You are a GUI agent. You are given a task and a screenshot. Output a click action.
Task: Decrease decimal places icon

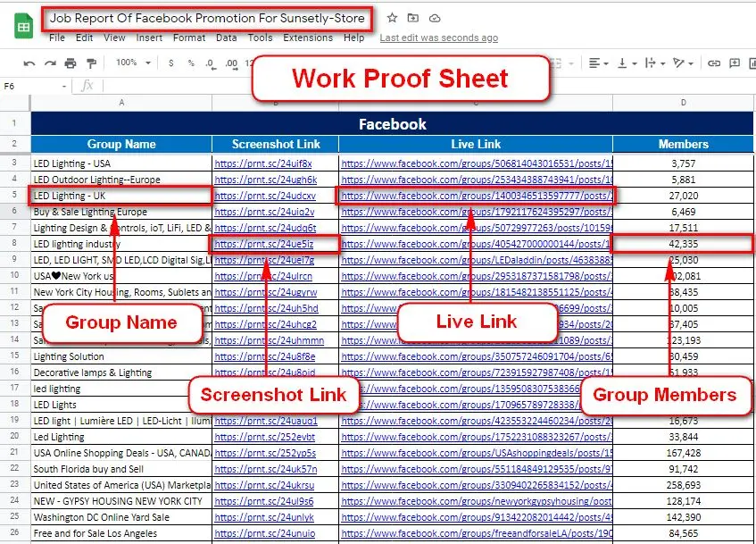click(211, 63)
